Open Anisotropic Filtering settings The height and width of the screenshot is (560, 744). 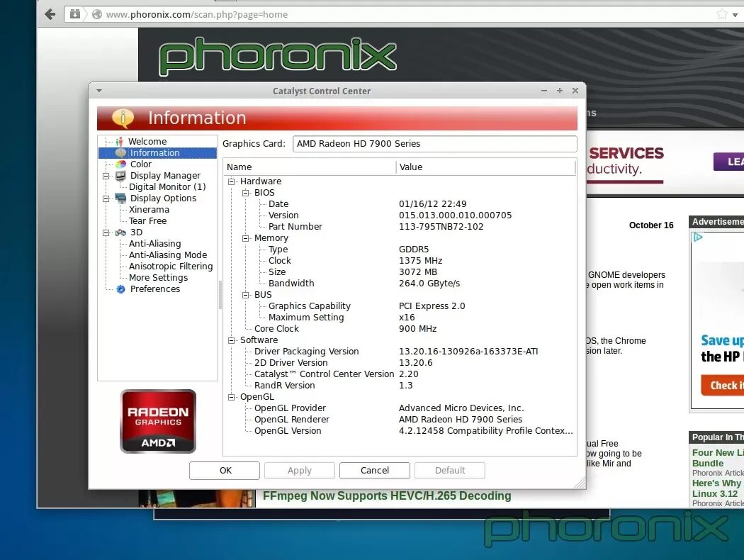171,267
